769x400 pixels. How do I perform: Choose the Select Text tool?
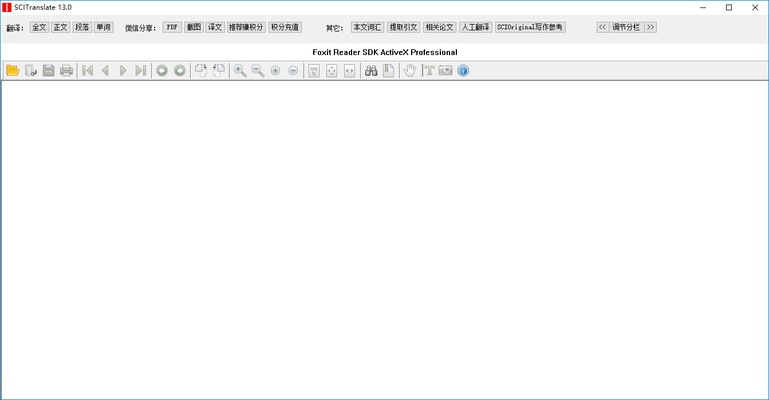tap(428, 71)
